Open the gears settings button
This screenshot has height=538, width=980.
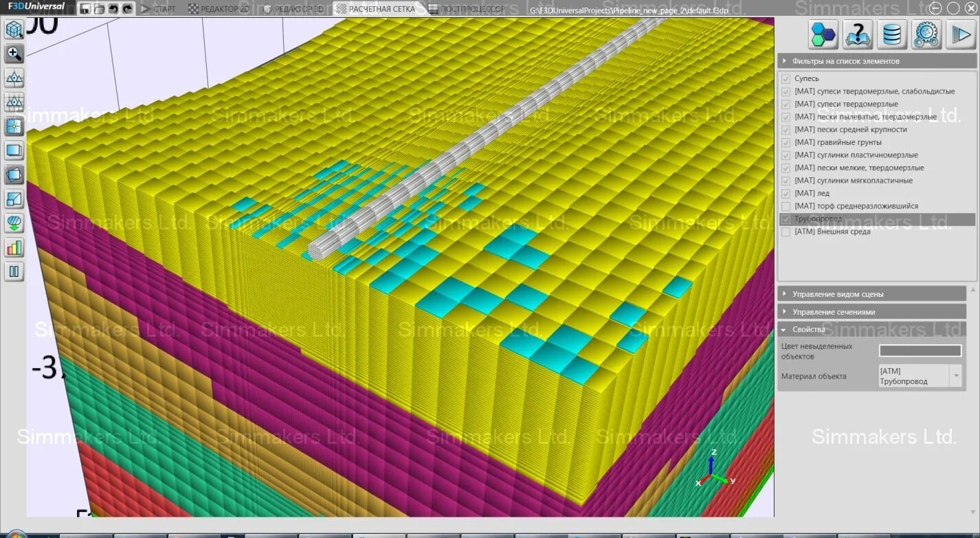[926, 34]
